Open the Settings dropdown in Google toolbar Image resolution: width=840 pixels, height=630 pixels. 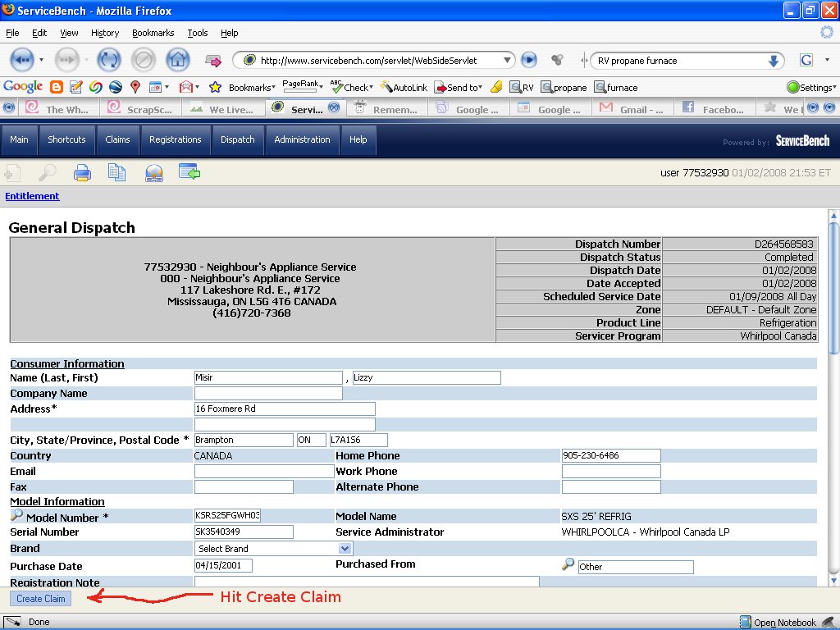pyautogui.click(x=811, y=87)
